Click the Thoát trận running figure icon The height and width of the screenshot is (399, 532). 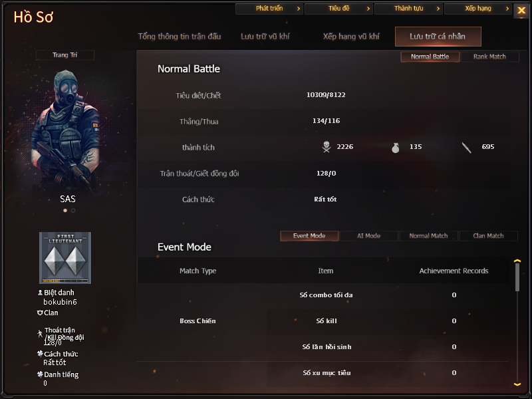point(40,334)
